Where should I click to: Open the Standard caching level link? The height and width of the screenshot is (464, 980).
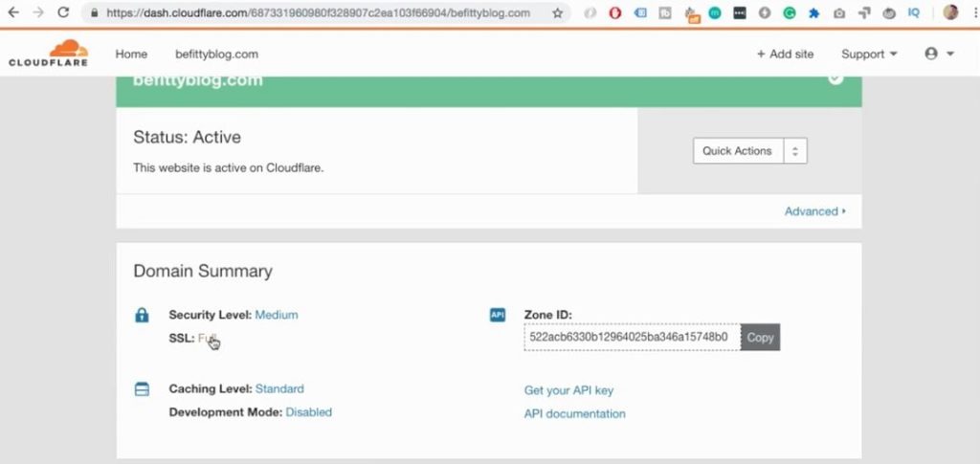pos(279,388)
